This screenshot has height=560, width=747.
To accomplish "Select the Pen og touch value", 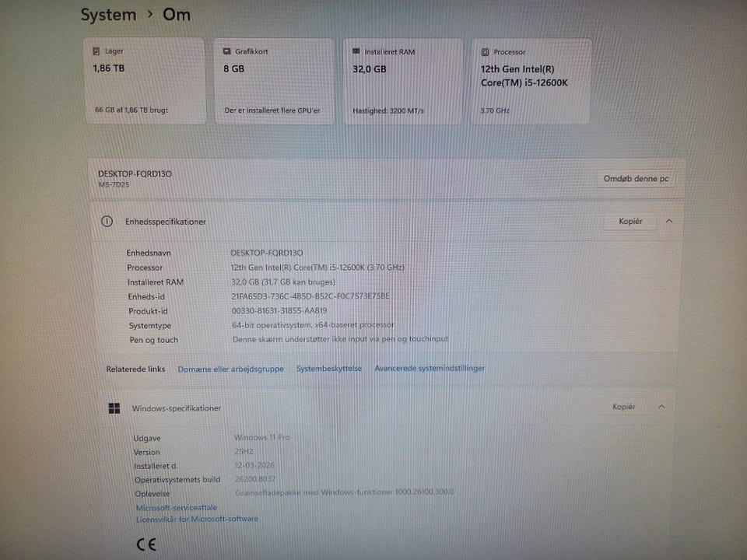I will 340,340.
